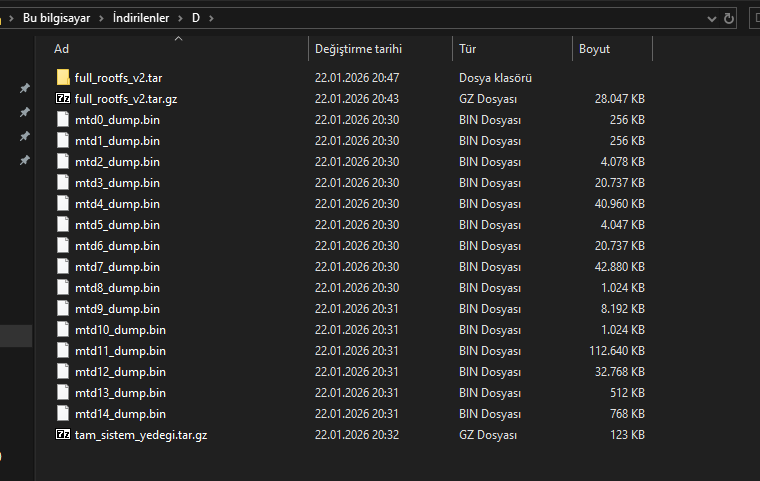Go to İndirilenler in the breadcrumb
Screen dimensions: 760x481
tap(141, 18)
